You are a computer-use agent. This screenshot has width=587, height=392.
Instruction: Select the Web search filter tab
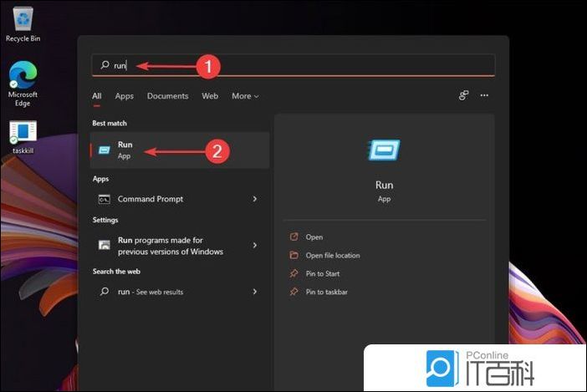tap(210, 96)
